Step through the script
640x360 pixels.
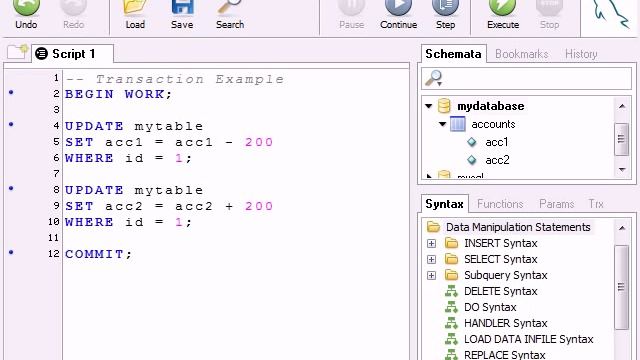pyautogui.click(x=445, y=14)
